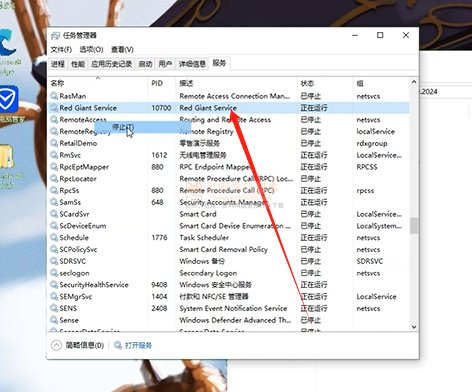This screenshot has height=392, width=472.
Task: Select the 'RPCSS' group cell
Action: pyautogui.click(x=367, y=167)
